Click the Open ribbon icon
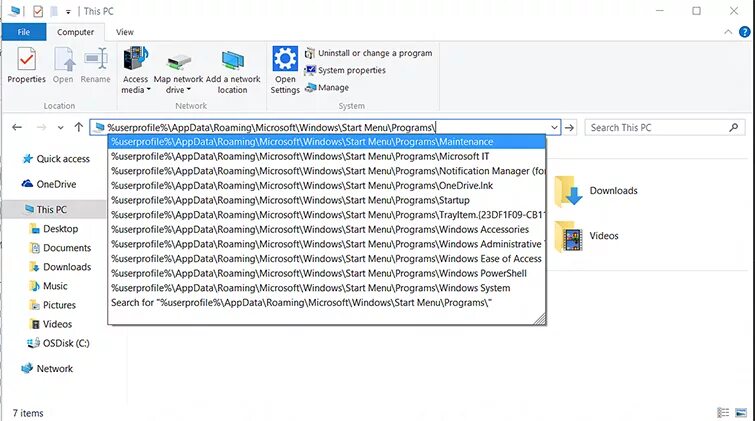The image size is (755, 421). 63,66
